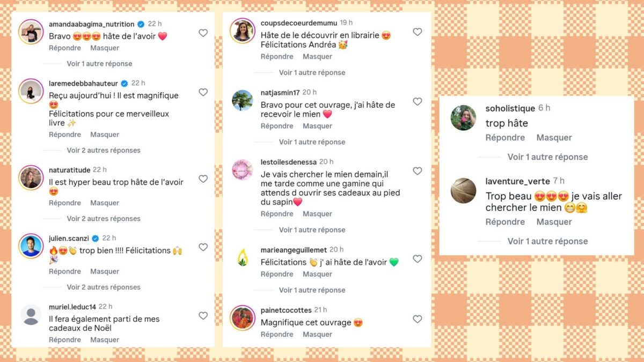Viewport: 644px width, 362px height.
Task: Expand the reply under soholistique's comment
Action: coord(547,157)
